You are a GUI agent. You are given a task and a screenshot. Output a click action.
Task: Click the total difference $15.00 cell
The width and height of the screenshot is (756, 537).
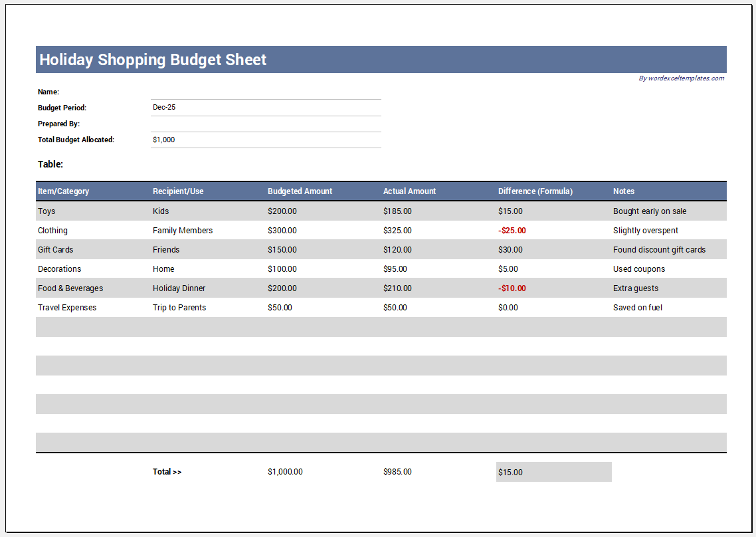[553, 473]
